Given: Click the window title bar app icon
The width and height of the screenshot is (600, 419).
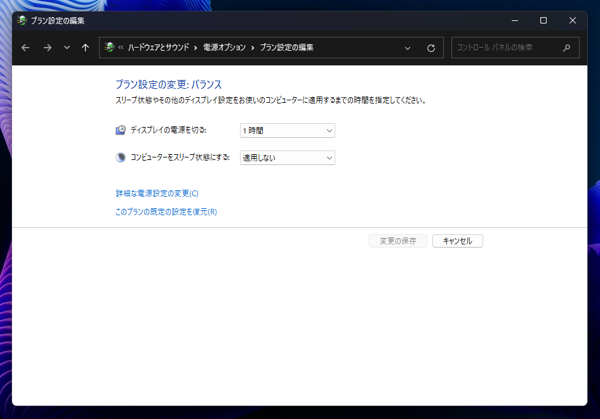Looking at the screenshot, I should (x=22, y=20).
